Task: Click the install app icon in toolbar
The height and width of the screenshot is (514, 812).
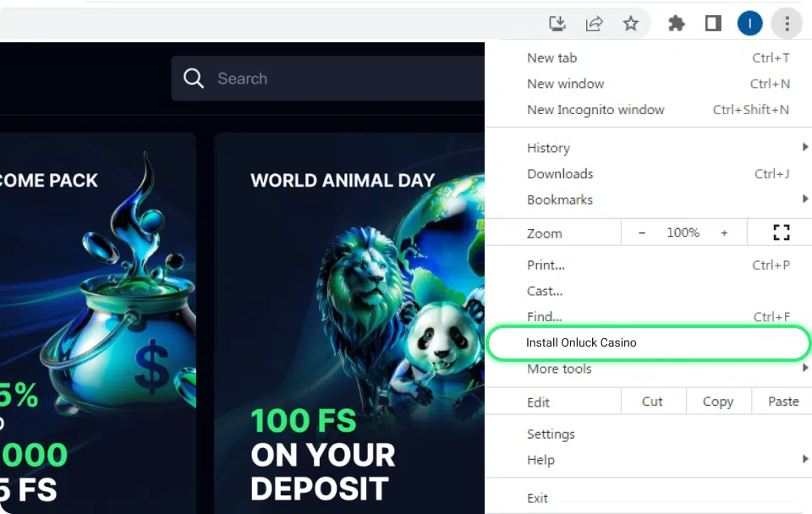Action: 557,24
